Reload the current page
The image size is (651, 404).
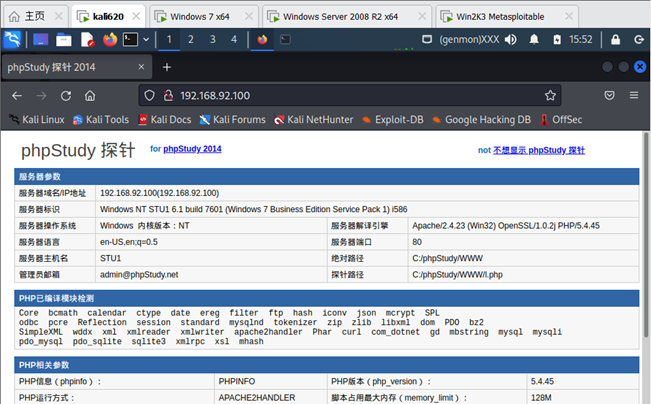coord(66,96)
